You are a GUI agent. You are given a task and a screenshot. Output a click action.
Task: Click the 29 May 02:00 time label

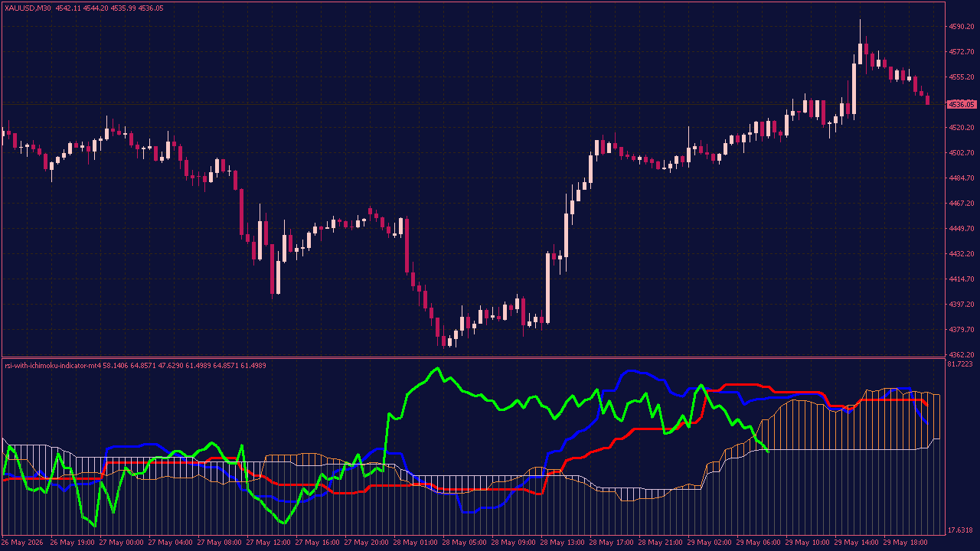[709, 543]
